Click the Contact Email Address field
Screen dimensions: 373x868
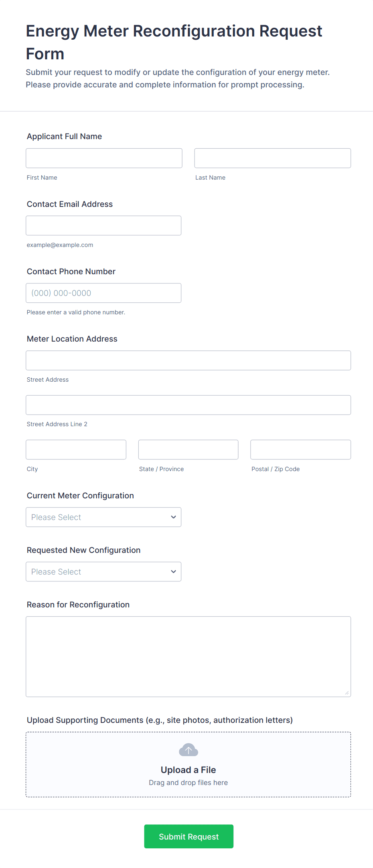click(x=103, y=226)
